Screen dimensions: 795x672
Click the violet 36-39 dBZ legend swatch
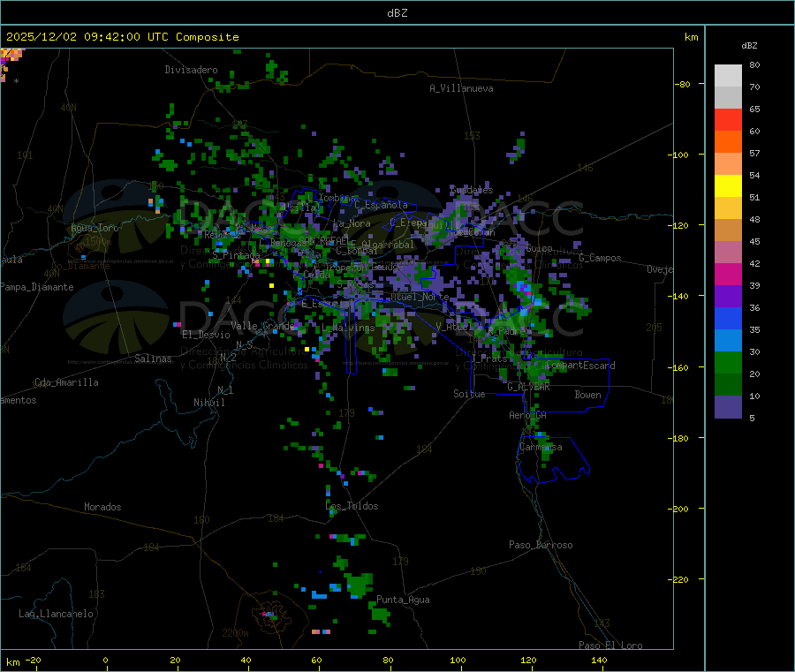[728, 297]
